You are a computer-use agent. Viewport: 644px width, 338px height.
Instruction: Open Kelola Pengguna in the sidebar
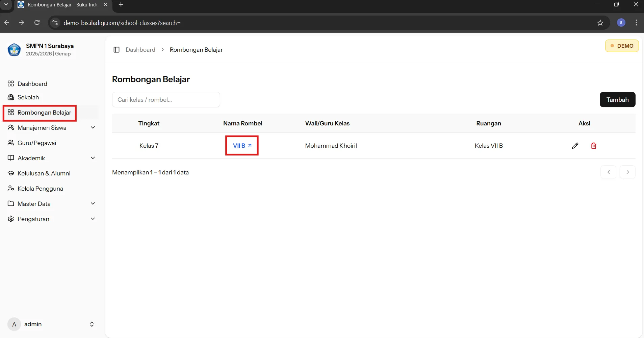(40, 189)
